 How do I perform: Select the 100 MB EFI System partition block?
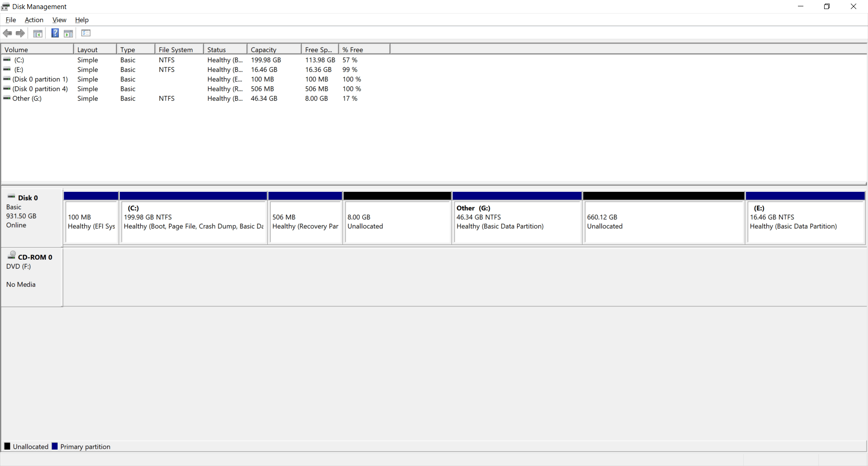pos(91,218)
